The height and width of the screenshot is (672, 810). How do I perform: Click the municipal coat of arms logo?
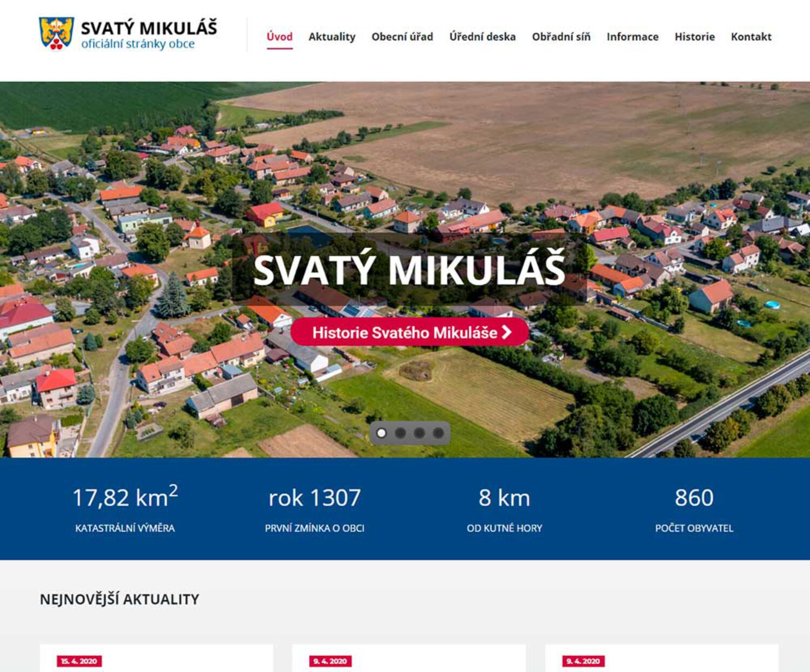pyautogui.click(x=56, y=33)
